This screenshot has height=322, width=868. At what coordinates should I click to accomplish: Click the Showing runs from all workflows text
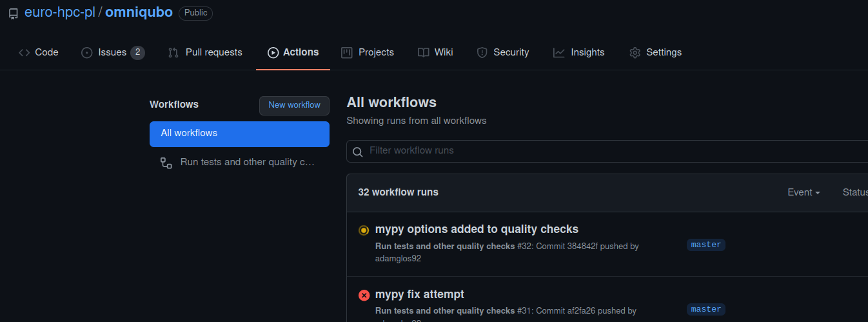[417, 121]
